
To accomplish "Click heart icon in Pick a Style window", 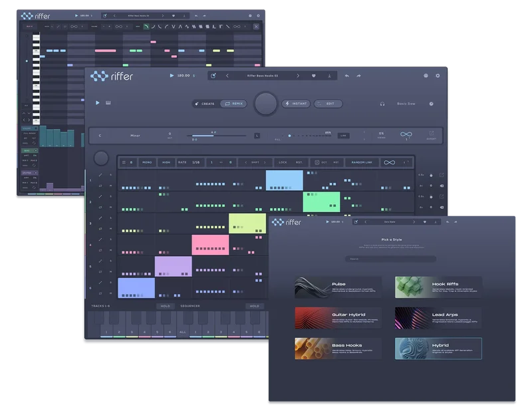I will [424, 222].
